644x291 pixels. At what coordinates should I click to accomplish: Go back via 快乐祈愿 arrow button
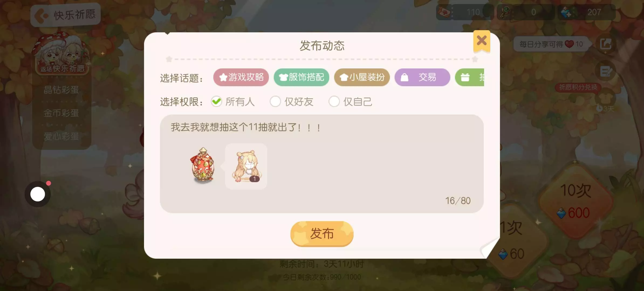(x=66, y=15)
